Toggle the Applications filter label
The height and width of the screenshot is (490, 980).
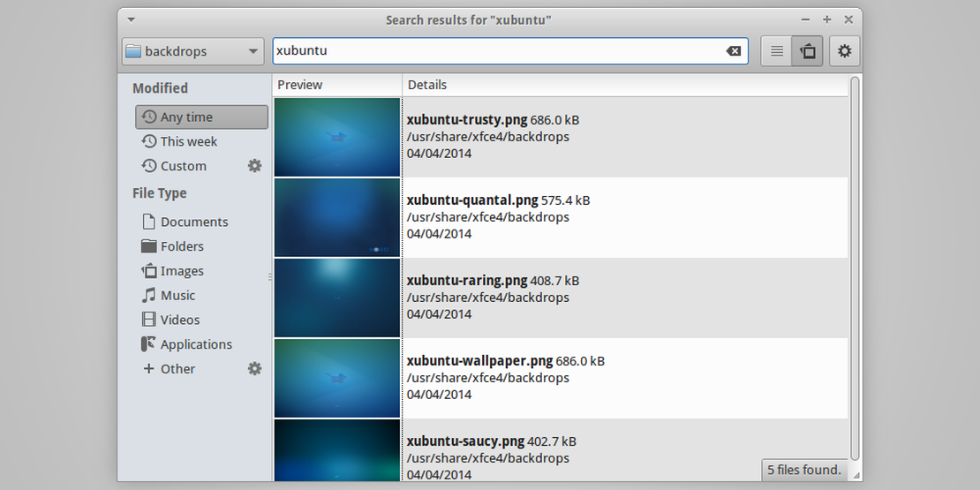(x=196, y=344)
